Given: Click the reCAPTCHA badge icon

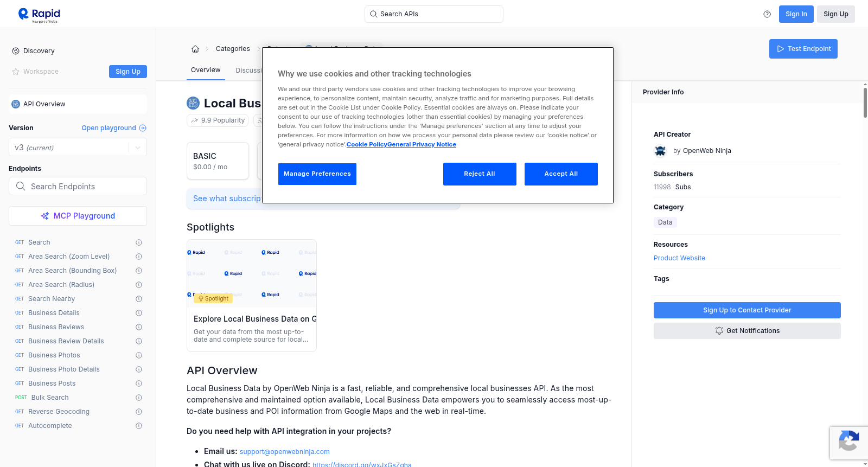Looking at the screenshot, I should tap(848, 440).
